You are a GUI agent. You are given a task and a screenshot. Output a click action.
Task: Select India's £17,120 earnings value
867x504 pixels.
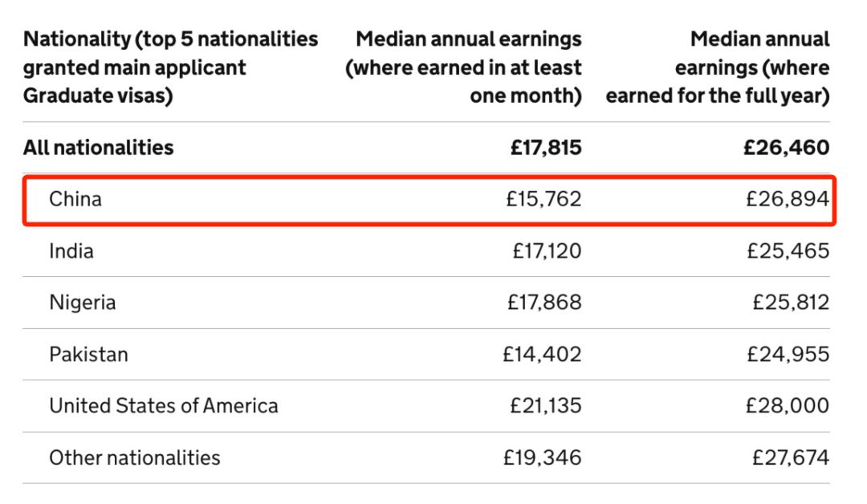click(x=547, y=251)
